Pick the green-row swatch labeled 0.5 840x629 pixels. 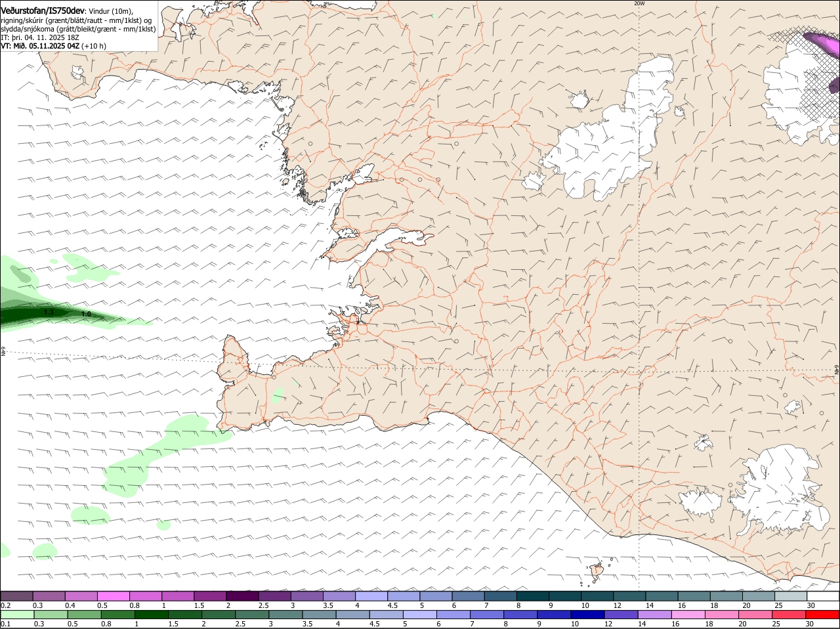tap(83, 615)
